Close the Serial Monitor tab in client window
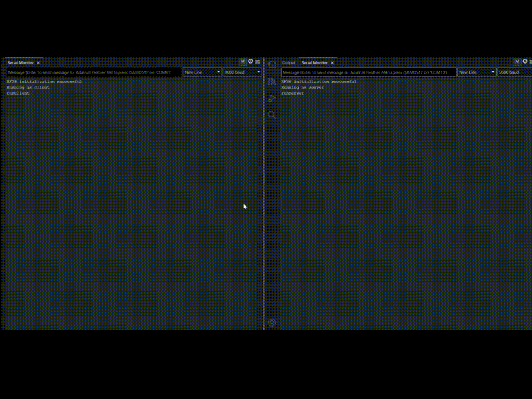Viewport: 532px width, 399px height. (x=38, y=63)
